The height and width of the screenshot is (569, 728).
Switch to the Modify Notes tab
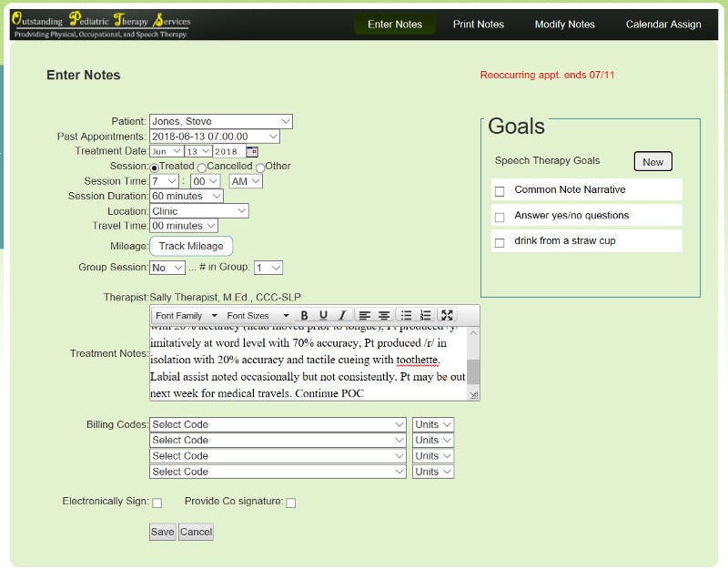click(564, 25)
